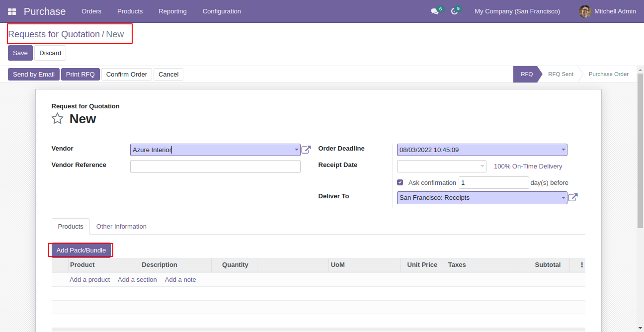Go to Purchase app home title
The image size is (644, 332).
point(45,11)
